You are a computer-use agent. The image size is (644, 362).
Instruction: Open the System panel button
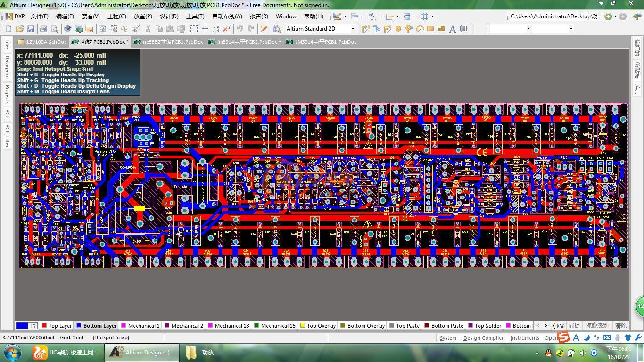pyautogui.click(x=448, y=338)
